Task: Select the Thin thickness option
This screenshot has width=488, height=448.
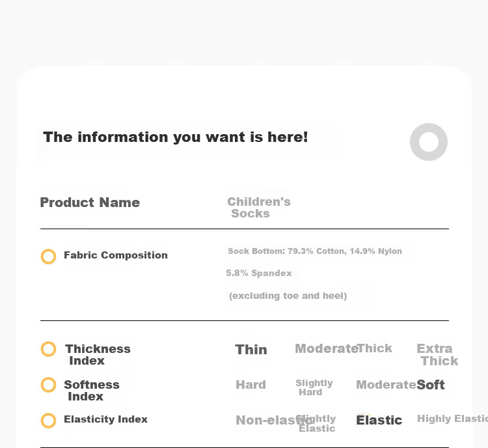Action: point(251,350)
